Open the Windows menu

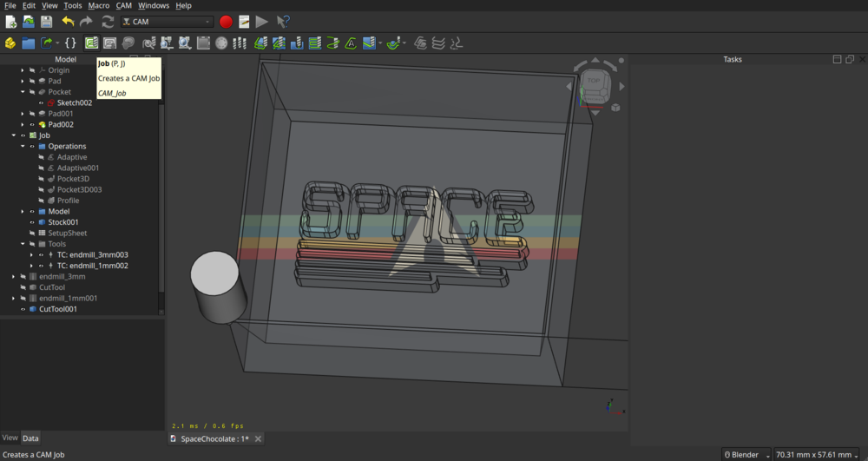154,5
